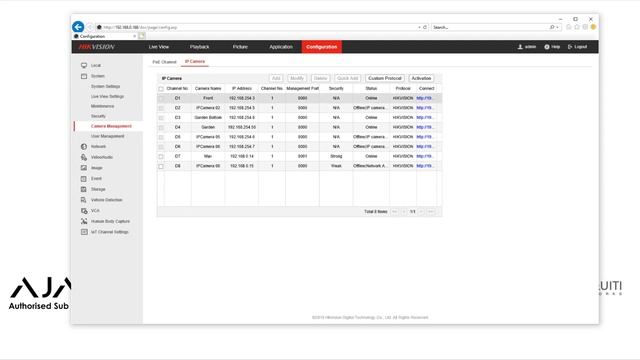Screen dimensions: 640x360
Task: Open User Management in sidebar
Action: pyautogui.click(x=108, y=136)
